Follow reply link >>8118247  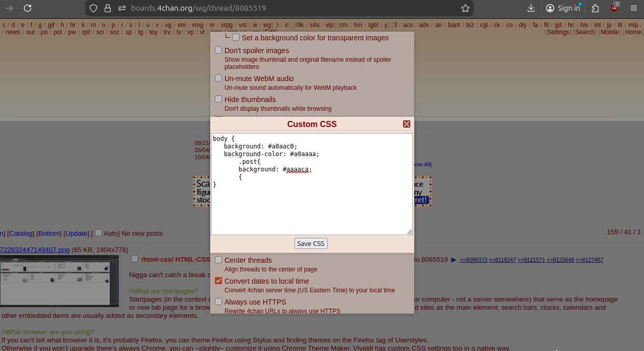point(502,260)
